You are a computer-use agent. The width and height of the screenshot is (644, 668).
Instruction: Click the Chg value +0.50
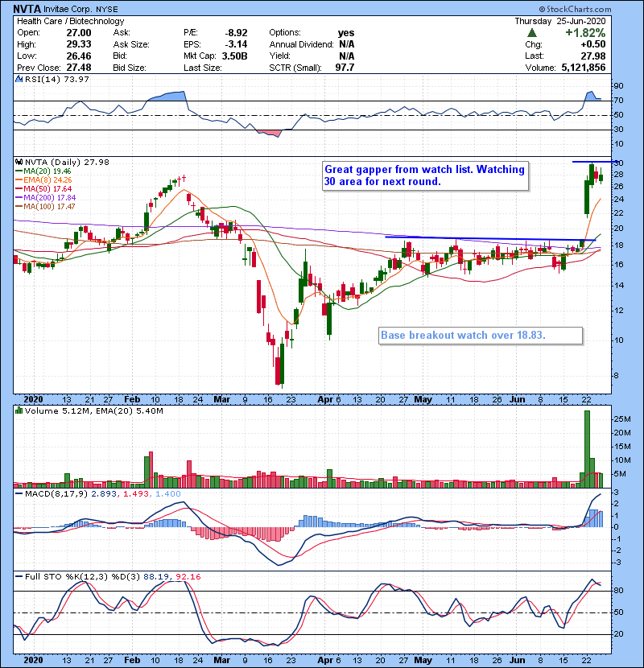(593, 44)
